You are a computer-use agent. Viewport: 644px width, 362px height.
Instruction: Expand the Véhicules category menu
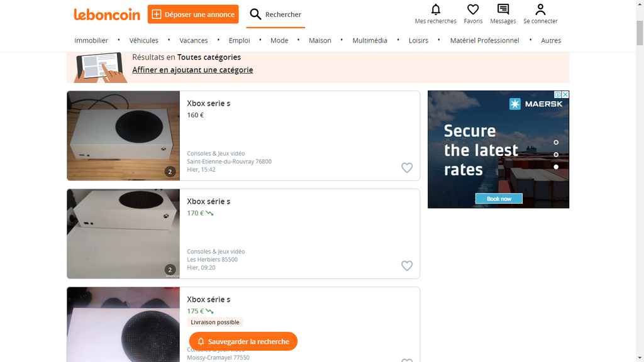144,40
